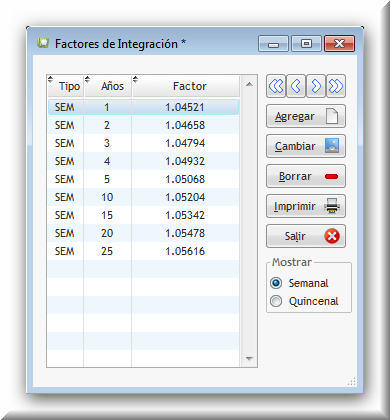Image resolution: width=390 pixels, height=420 pixels.
Task: Sort by the Factor column header
Action: 186,86
